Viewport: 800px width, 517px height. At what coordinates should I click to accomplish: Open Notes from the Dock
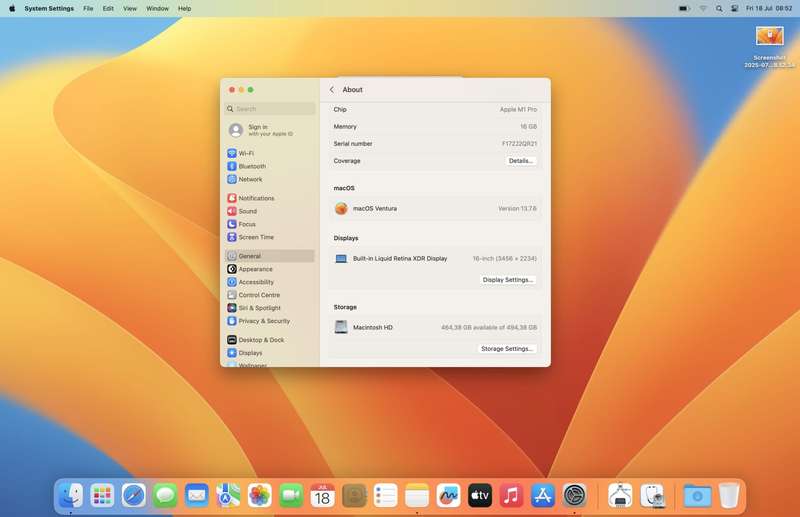417,495
